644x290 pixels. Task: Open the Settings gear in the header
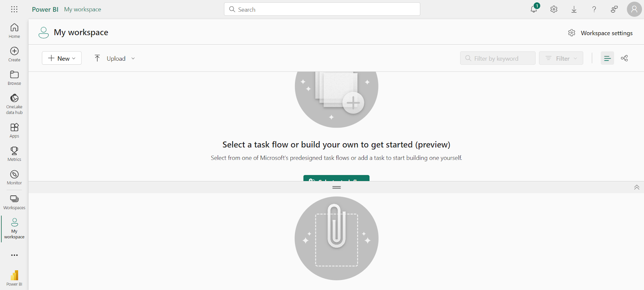pos(554,9)
